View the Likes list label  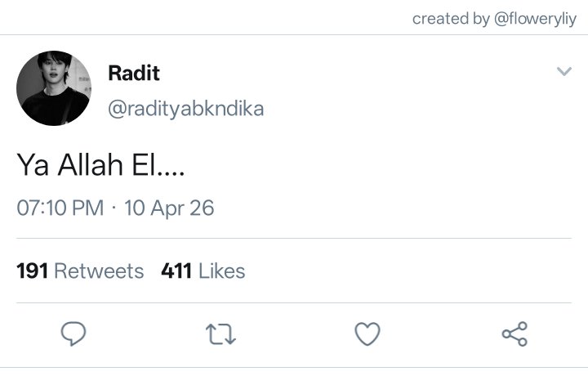(221, 271)
